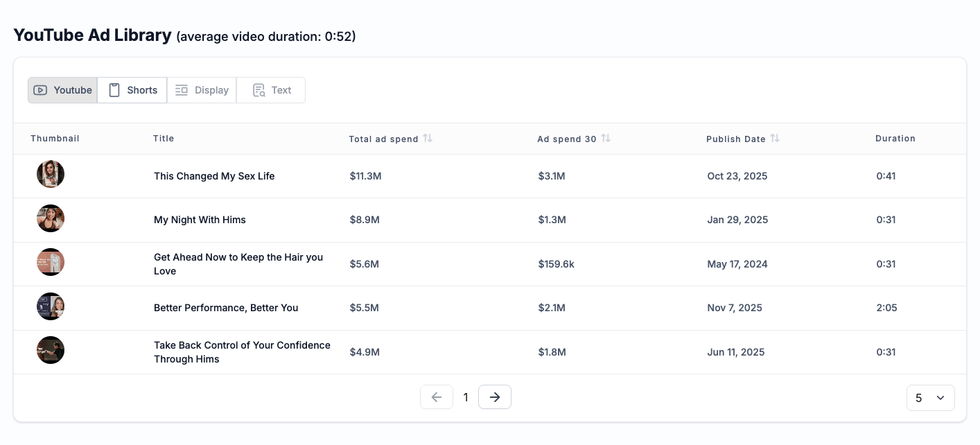Click title 'My Night With Hims'
The height and width of the screenshot is (445, 980).
coord(200,220)
